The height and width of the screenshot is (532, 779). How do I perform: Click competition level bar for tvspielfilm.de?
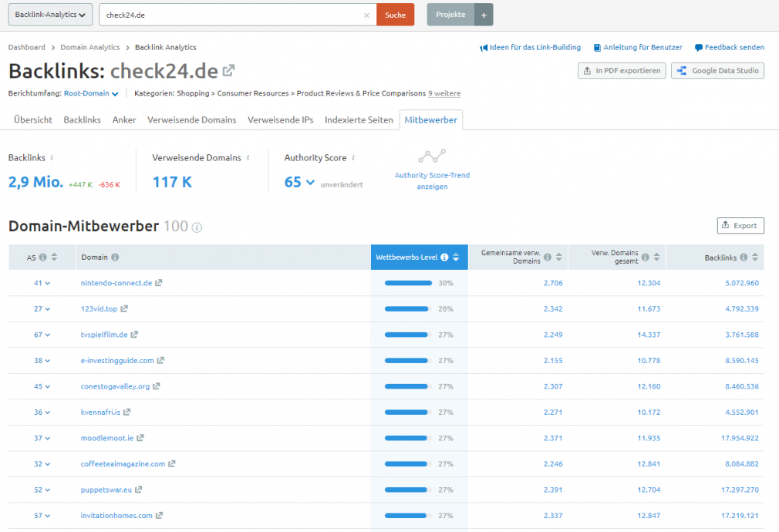tap(408, 335)
